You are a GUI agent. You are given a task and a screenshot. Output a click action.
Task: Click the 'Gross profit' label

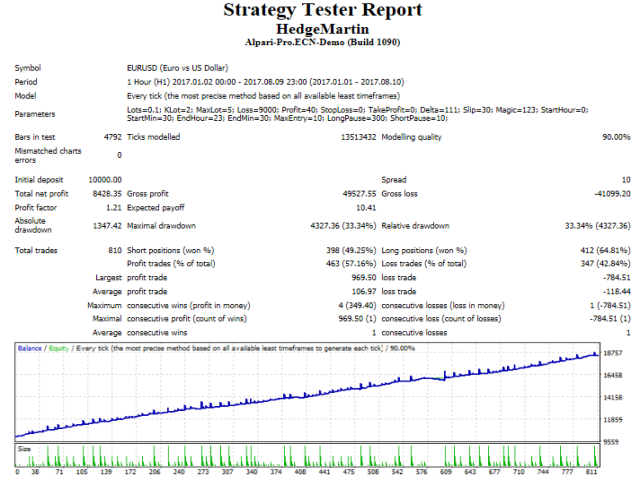pyautogui.click(x=148, y=193)
